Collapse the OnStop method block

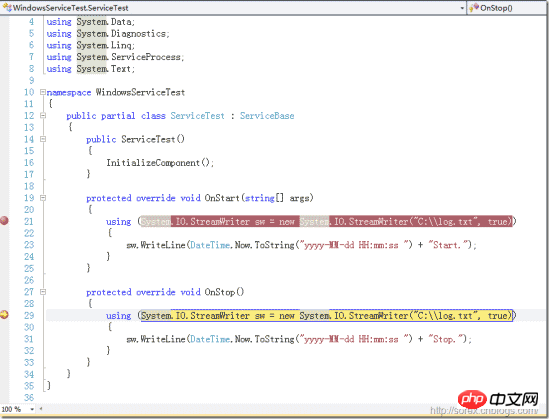[x=42, y=292]
